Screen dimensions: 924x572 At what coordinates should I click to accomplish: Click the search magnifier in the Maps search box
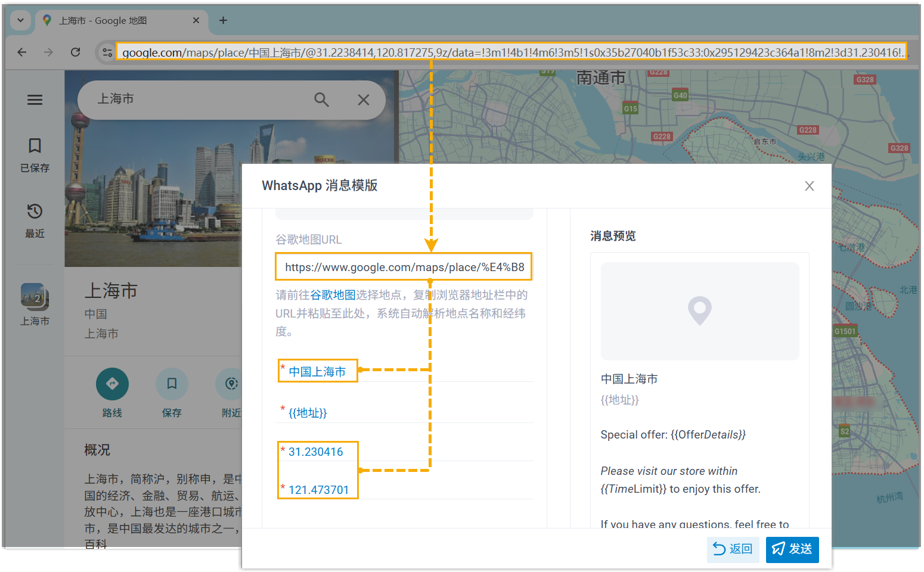[x=321, y=100]
